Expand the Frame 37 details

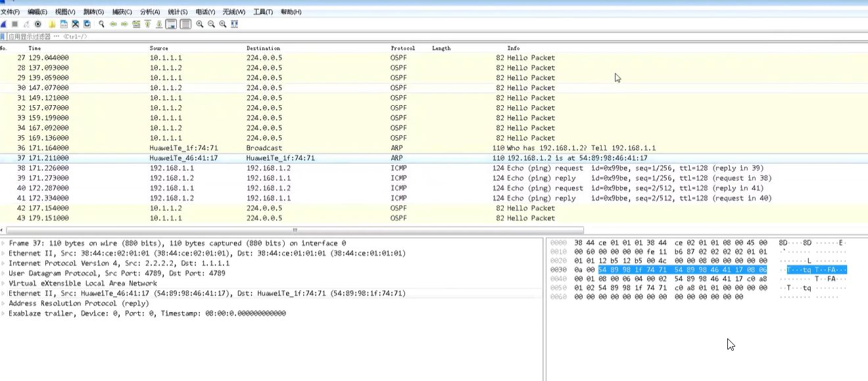pos(3,243)
